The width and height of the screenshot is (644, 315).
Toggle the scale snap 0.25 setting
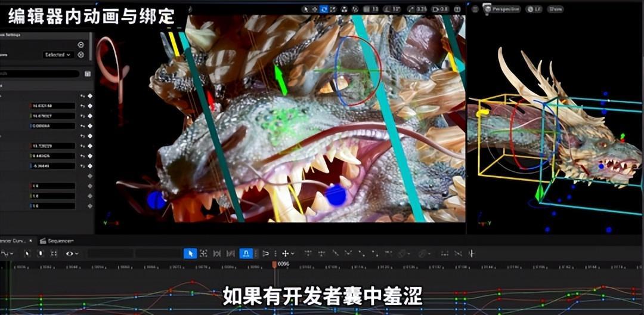(x=419, y=9)
